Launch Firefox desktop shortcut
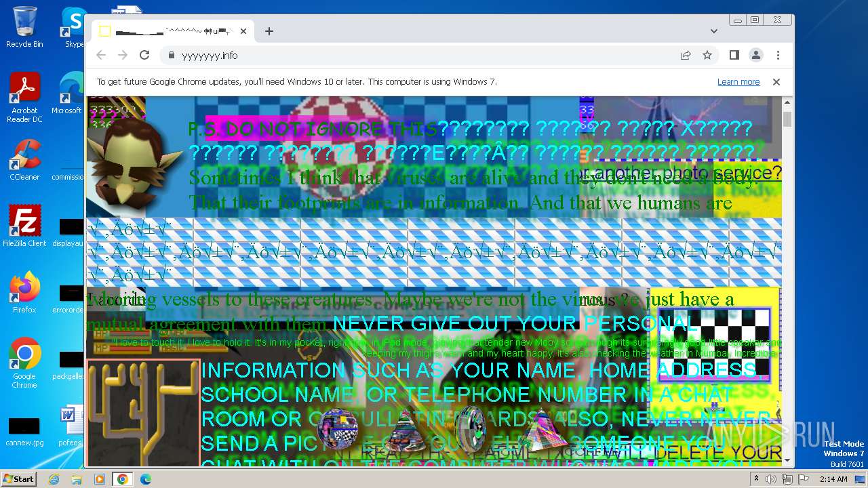 [x=24, y=293]
